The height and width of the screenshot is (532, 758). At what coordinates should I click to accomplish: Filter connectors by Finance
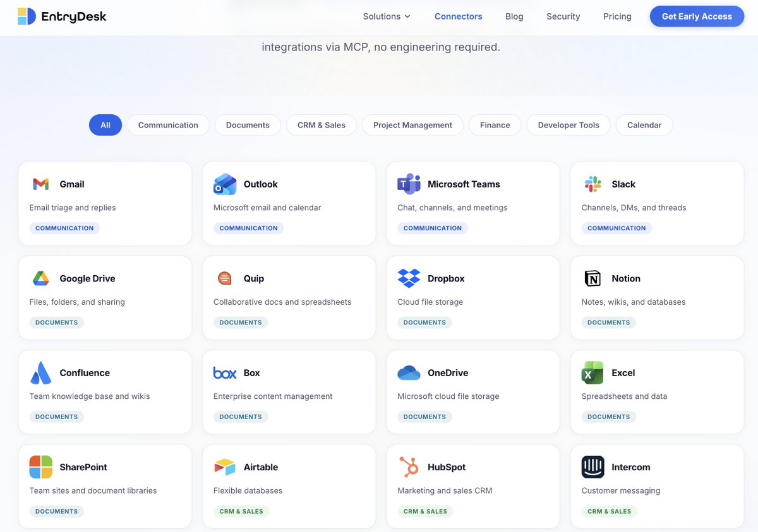click(x=495, y=125)
